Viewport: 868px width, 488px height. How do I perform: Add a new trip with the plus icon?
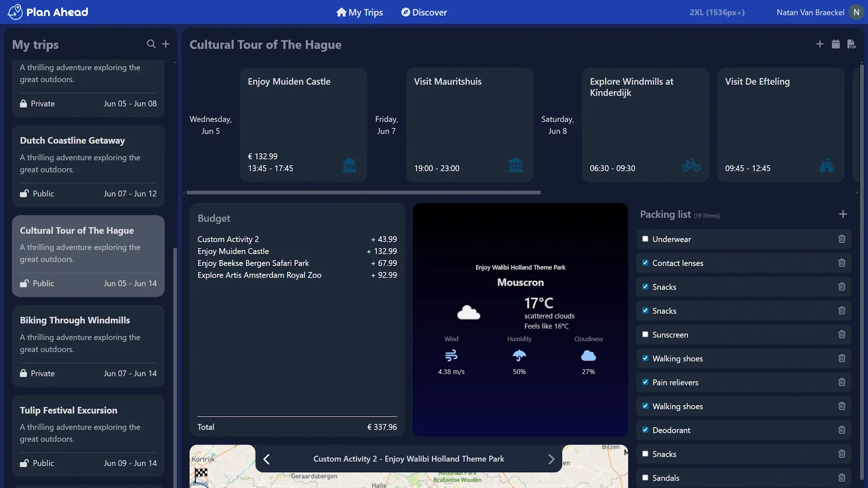(x=166, y=44)
